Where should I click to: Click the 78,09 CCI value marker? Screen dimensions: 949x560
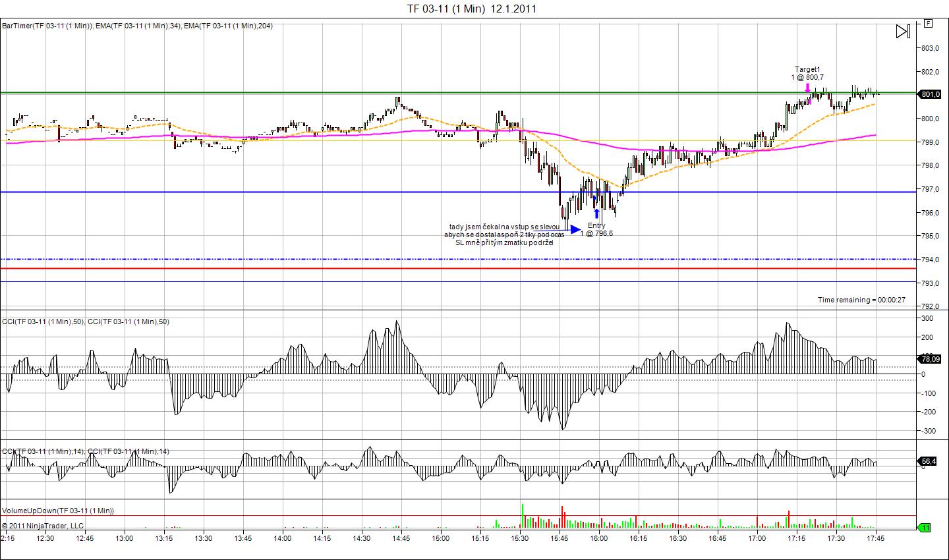click(x=929, y=359)
